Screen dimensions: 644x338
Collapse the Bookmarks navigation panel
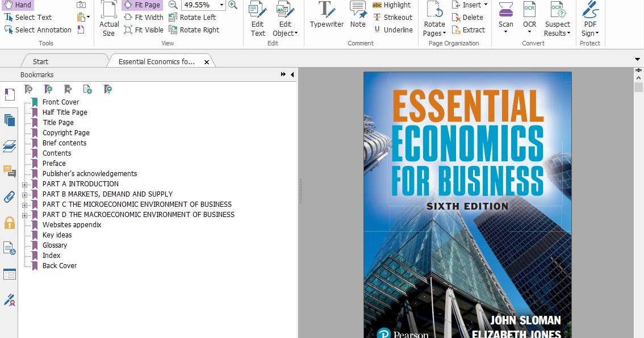(x=292, y=74)
